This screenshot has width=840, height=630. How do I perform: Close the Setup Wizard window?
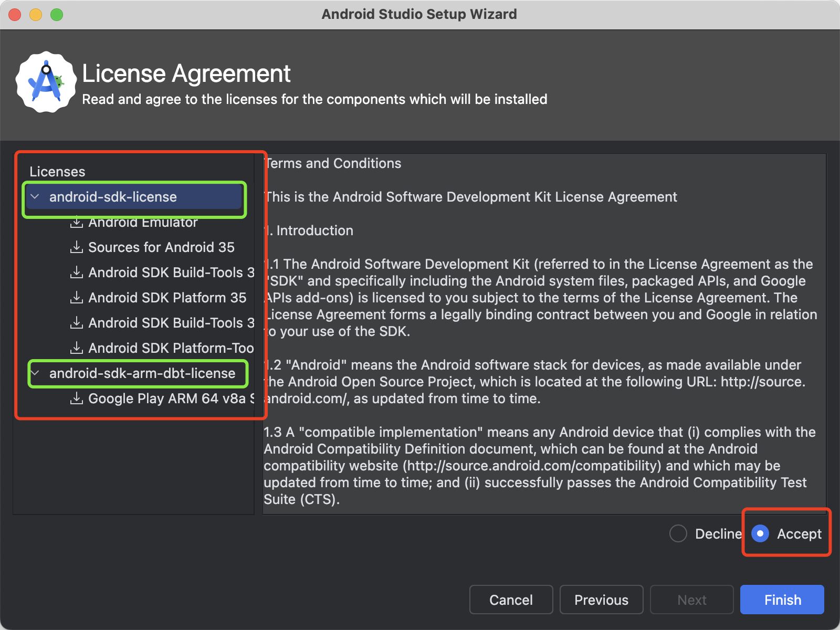coord(15,15)
